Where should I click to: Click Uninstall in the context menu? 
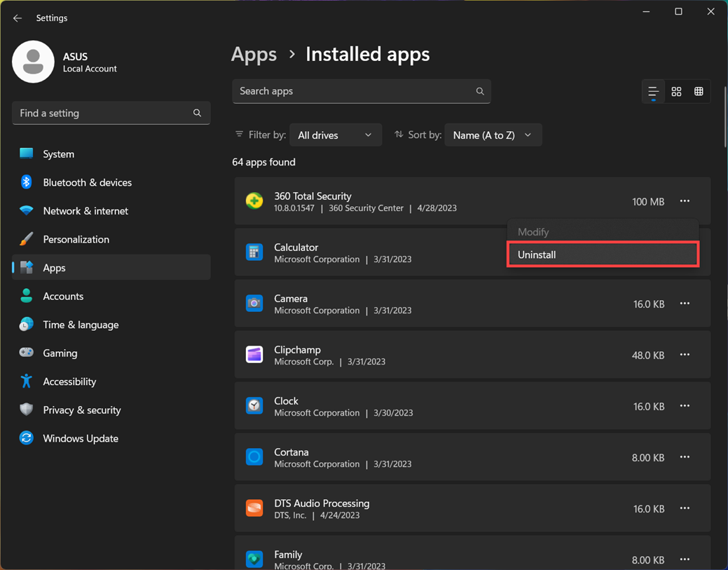[x=603, y=255]
